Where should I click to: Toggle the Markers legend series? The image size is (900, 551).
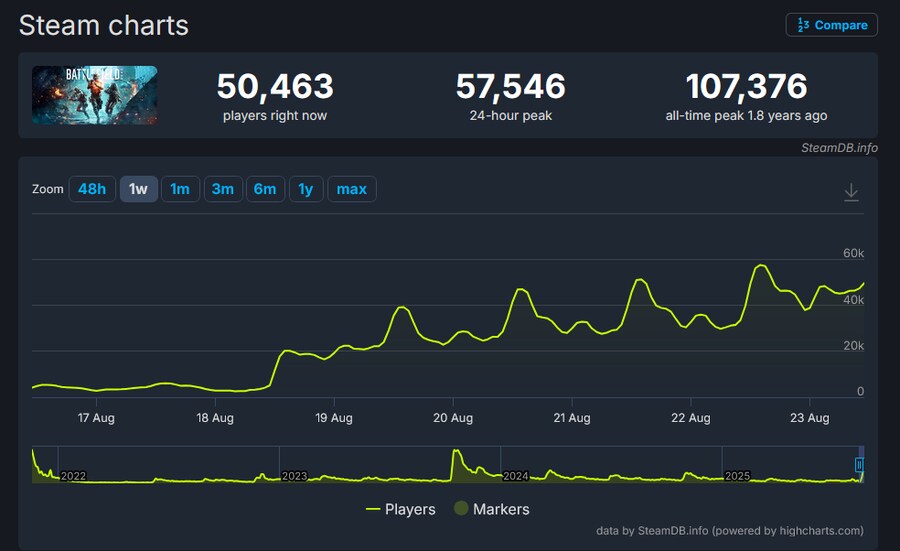pos(492,509)
